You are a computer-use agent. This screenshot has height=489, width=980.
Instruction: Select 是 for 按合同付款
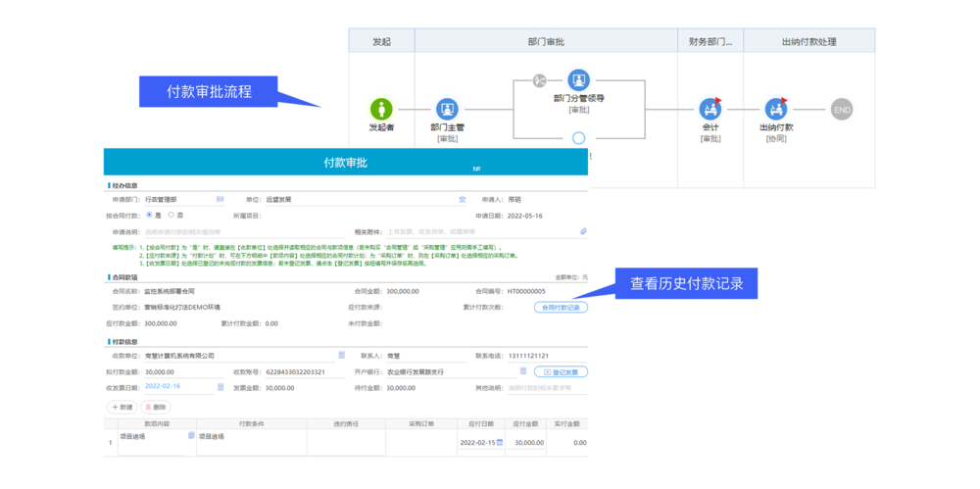[149, 215]
